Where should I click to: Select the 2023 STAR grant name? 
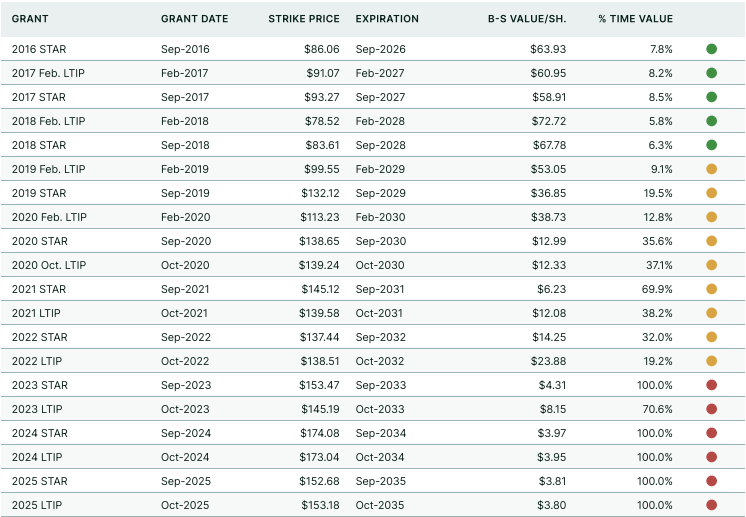coord(39,385)
